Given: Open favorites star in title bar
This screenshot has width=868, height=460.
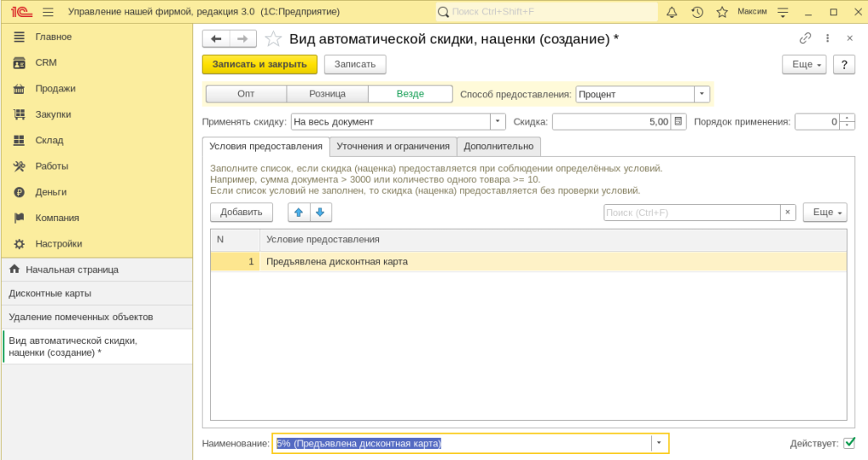Looking at the screenshot, I should pos(722,12).
